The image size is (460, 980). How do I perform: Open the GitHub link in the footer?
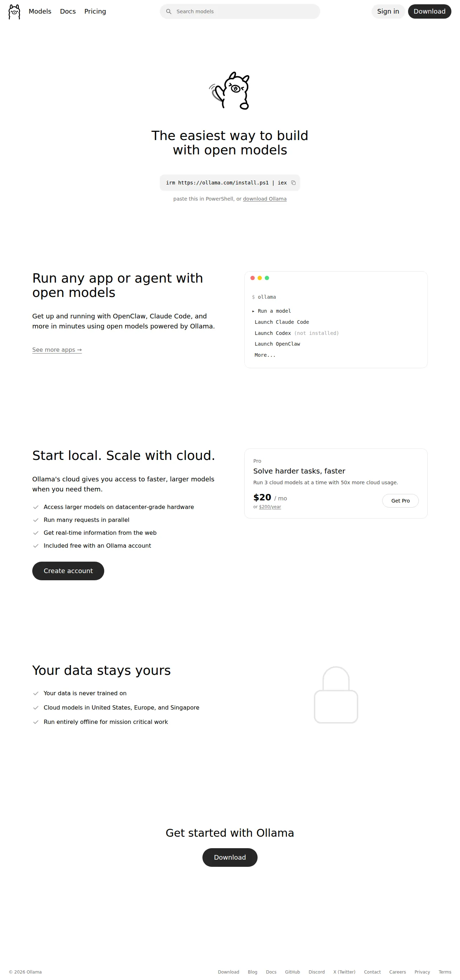tap(292, 972)
